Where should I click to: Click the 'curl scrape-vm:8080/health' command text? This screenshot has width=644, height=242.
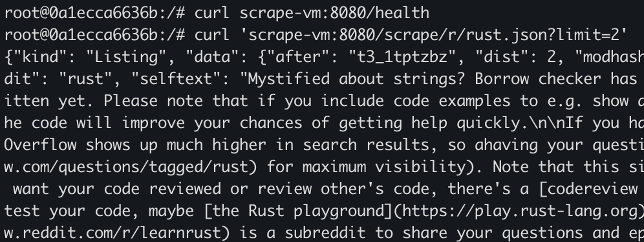click(312, 13)
